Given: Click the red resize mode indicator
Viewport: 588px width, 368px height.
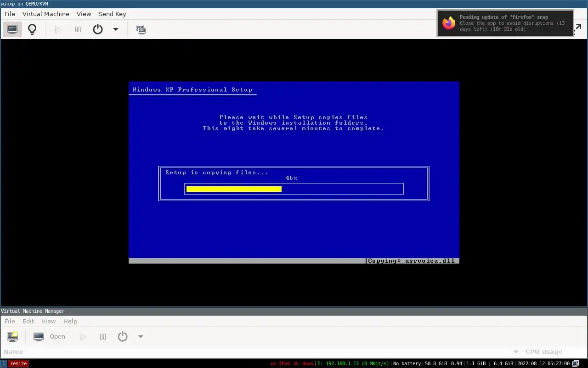Looking at the screenshot, I should coord(18,363).
